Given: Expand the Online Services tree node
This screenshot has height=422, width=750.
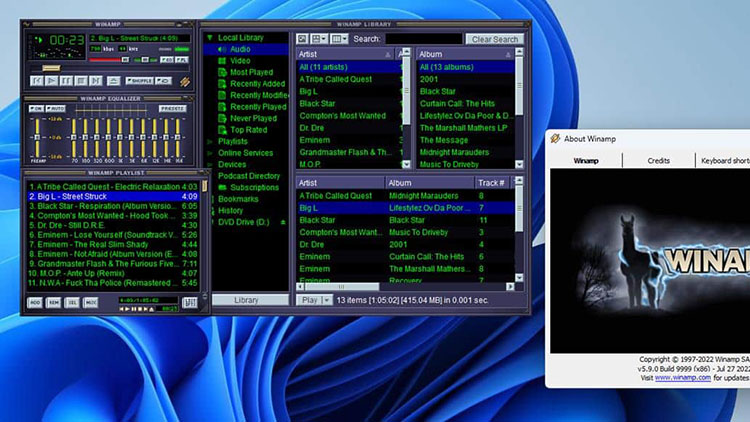Looking at the screenshot, I should [210, 153].
